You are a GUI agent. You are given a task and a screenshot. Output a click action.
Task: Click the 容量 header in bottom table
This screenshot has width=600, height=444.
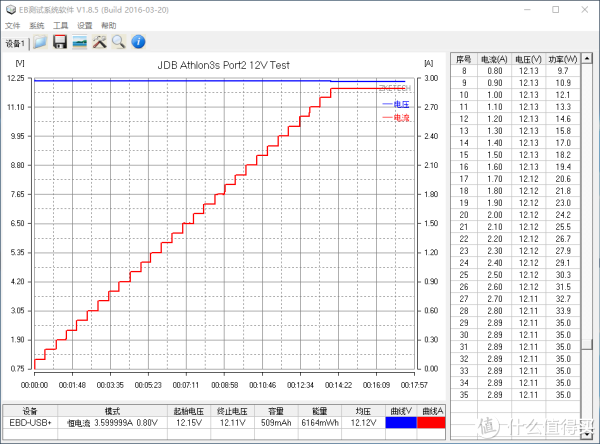276,411
